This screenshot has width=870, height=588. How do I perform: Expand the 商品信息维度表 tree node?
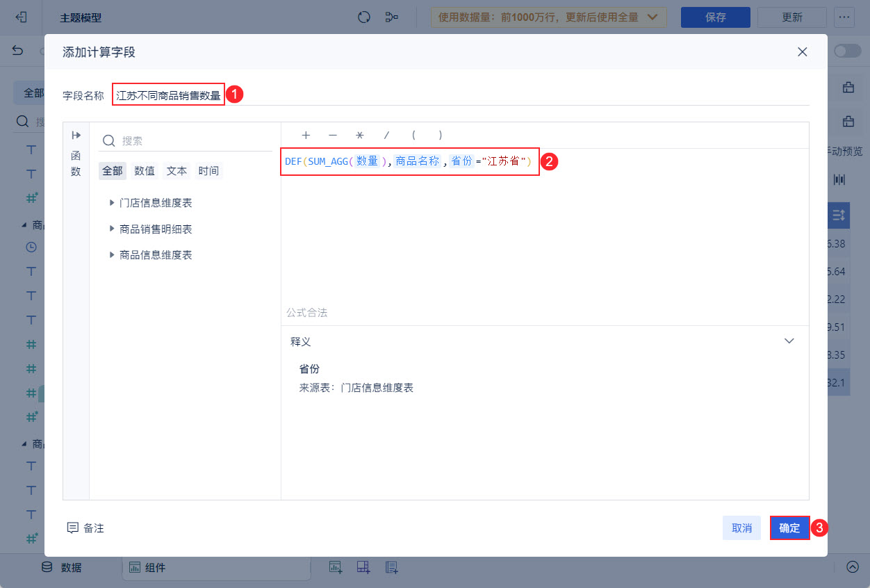pyautogui.click(x=112, y=255)
